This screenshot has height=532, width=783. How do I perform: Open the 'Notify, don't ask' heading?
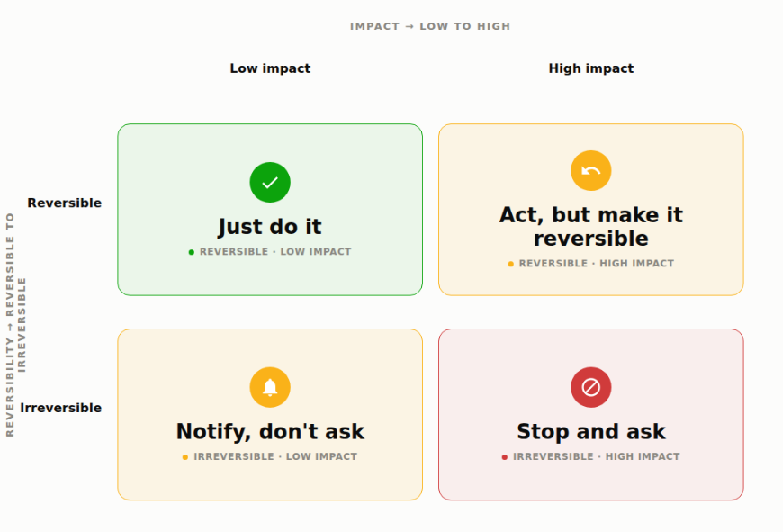[270, 431]
